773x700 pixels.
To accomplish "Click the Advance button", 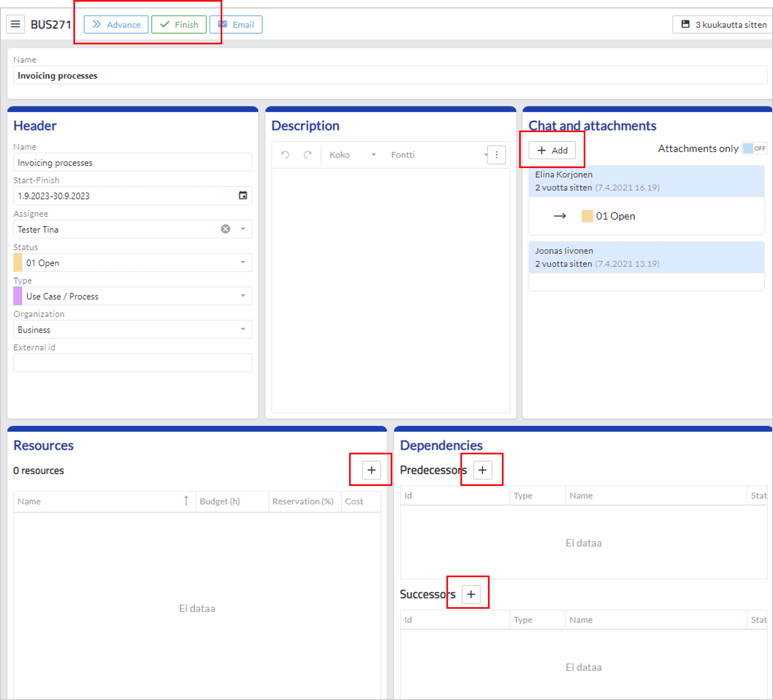I will (116, 25).
